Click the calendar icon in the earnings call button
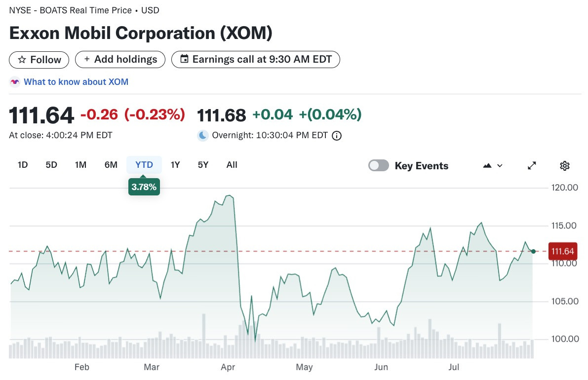Screen dimensions: 588x380 tap(184, 59)
